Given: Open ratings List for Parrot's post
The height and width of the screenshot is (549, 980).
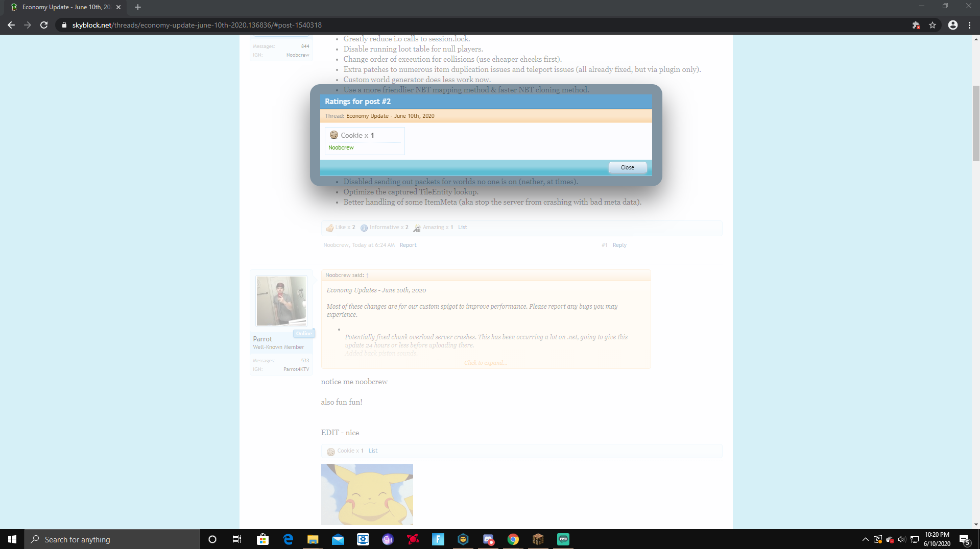Looking at the screenshot, I should 373,451.
